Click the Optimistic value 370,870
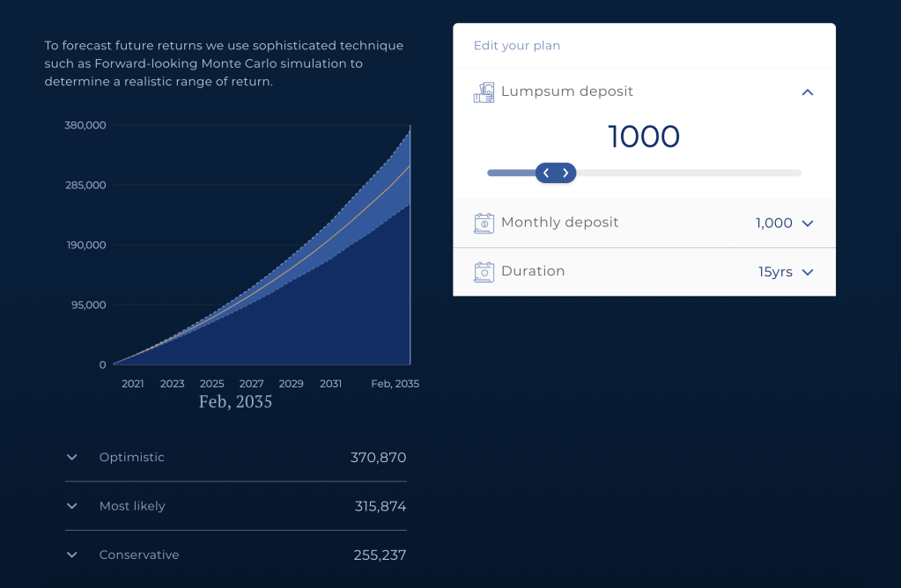Image resolution: width=901 pixels, height=588 pixels. click(x=378, y=458)
